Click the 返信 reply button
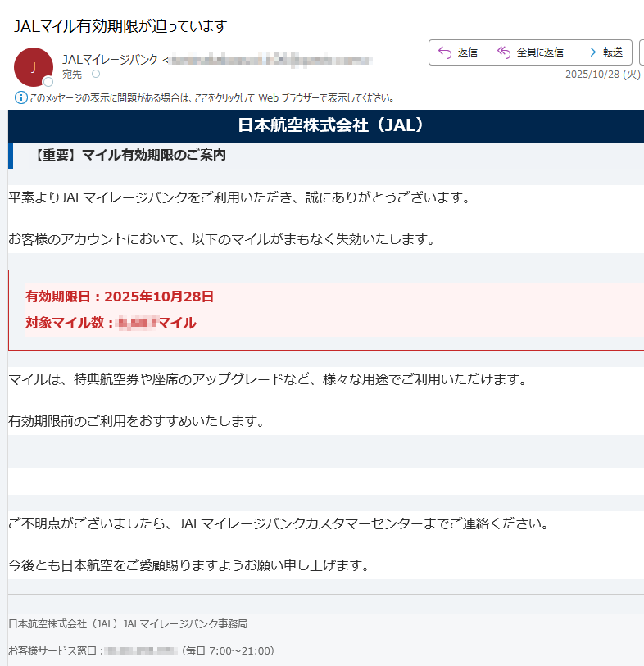 pos(458,52)
